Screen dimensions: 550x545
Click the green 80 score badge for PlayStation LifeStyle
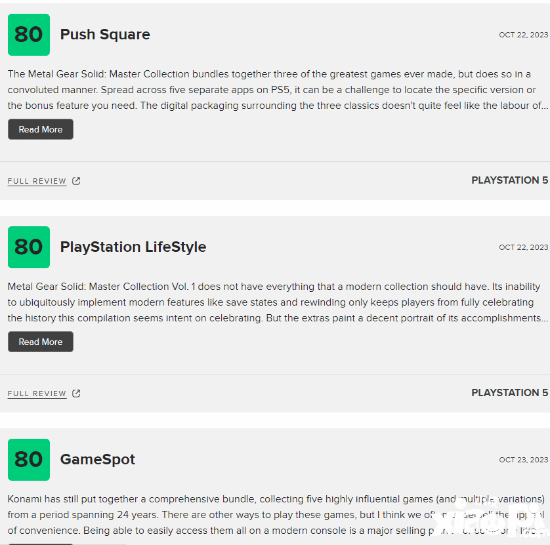coord(29,247)
